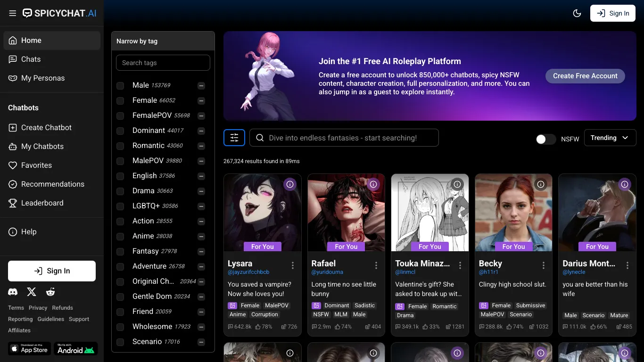The width and height of the screenshot is (644, 362).
Task: Check the Romantic tag checkbox
Action: coord(120,146)
